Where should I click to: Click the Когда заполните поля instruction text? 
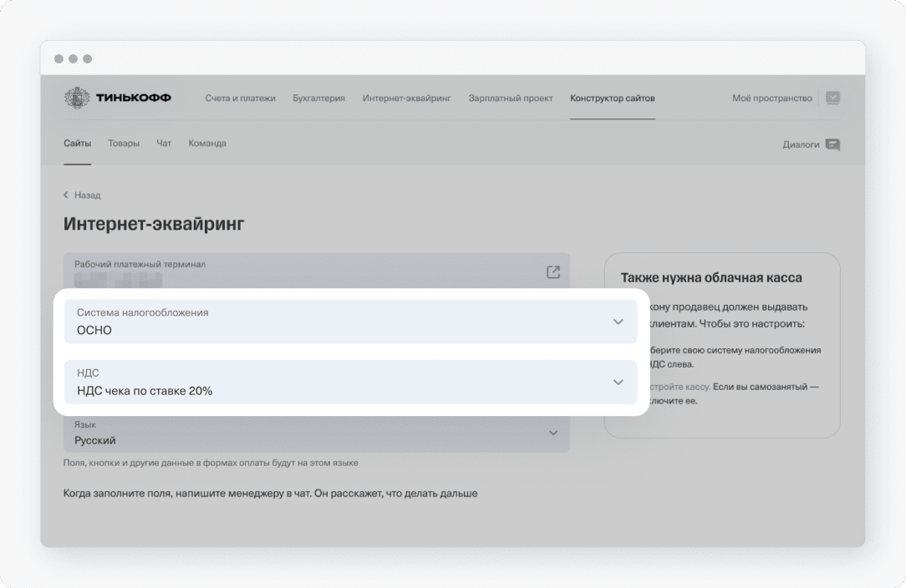(271, 494)
